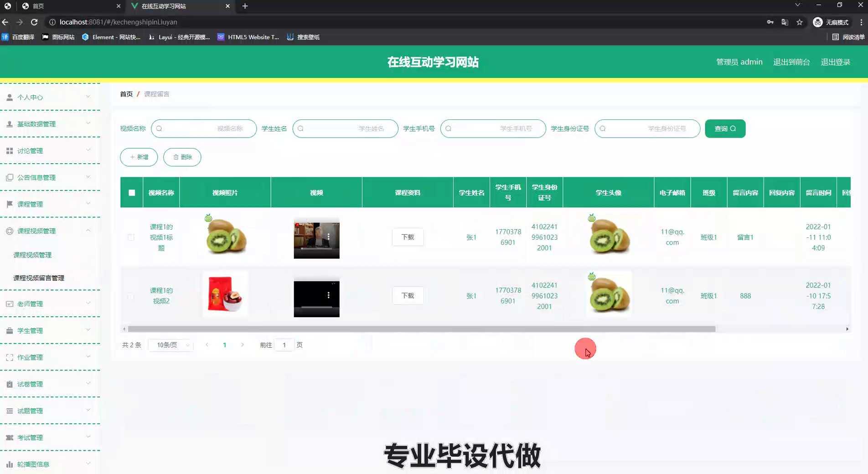Click the scrollbar left arrow of table
Image resolution: width=868 pixels, height=474 pixels.
(x=124, y=329)
